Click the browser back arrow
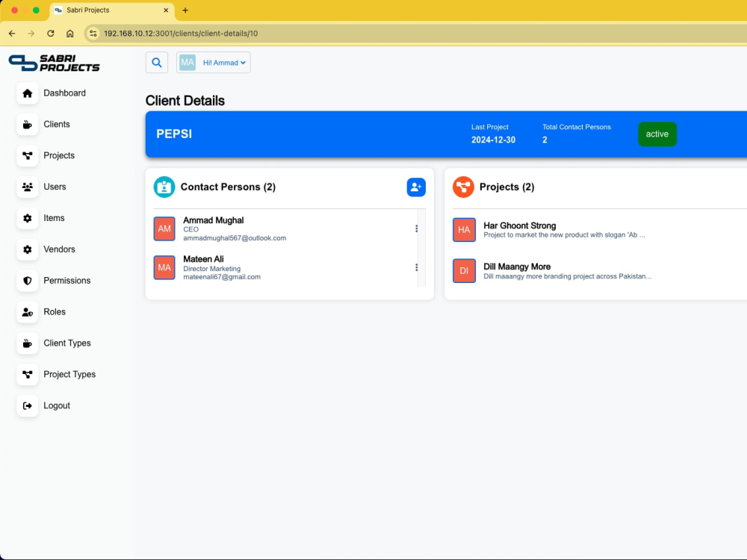Image resolution: width=747 pixels, height=560 pixels. [x=12, y=34]
